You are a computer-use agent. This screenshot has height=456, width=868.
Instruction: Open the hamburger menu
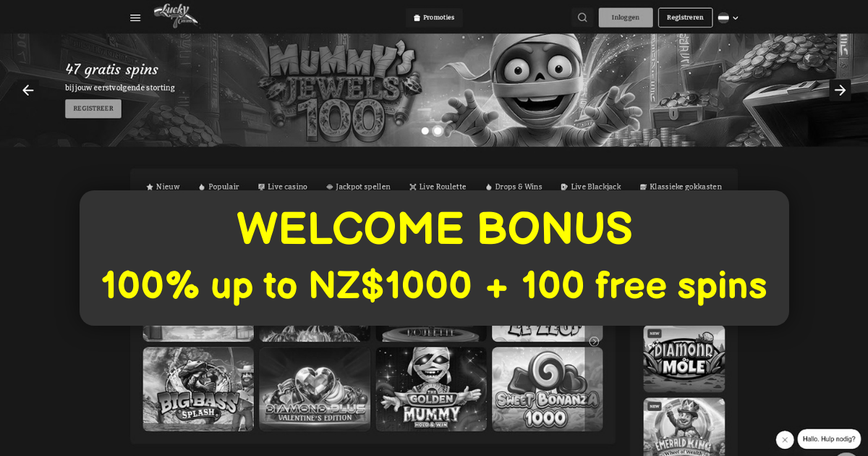pyautogui.click(x=135, y=18)
